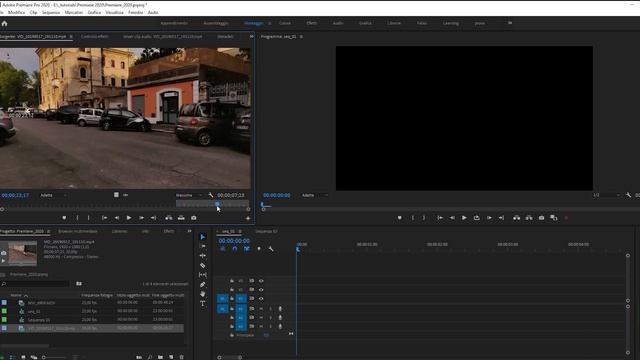Sort by Nome column header
This screenshot has width=640, height=360.
click(16, 295)
